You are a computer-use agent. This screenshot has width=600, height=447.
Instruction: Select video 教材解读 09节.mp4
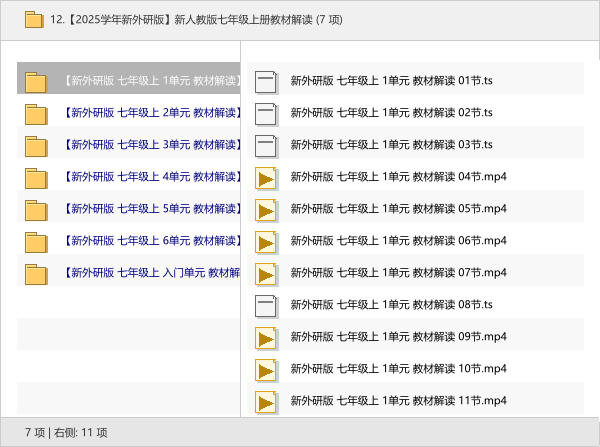click(x=398, y=337)
